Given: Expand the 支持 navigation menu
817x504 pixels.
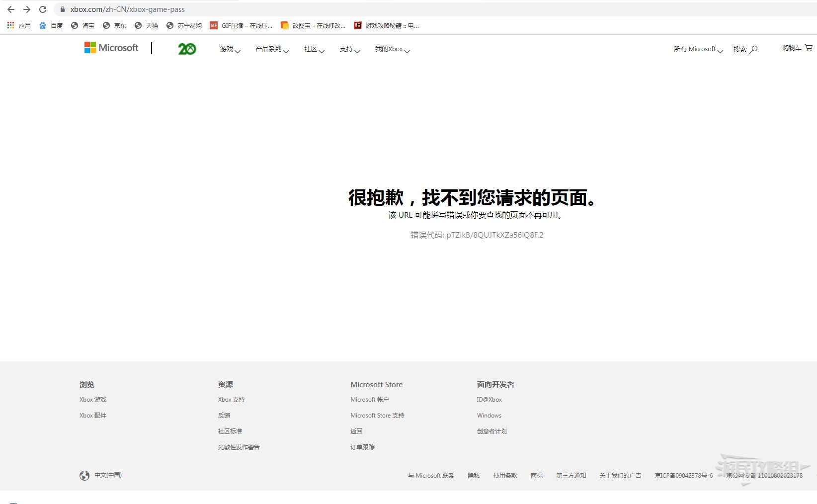Looking at the screenshot, I should [x=349, y=49].
